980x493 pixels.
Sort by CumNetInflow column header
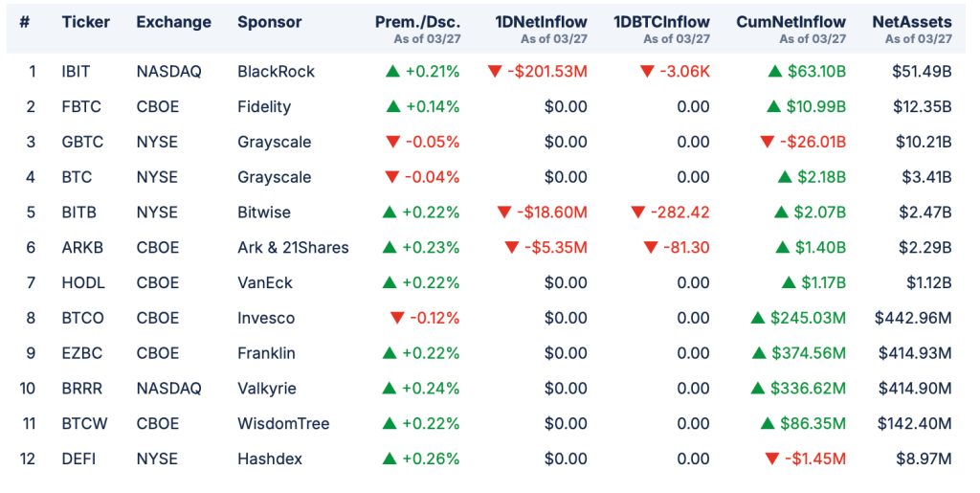791,22
